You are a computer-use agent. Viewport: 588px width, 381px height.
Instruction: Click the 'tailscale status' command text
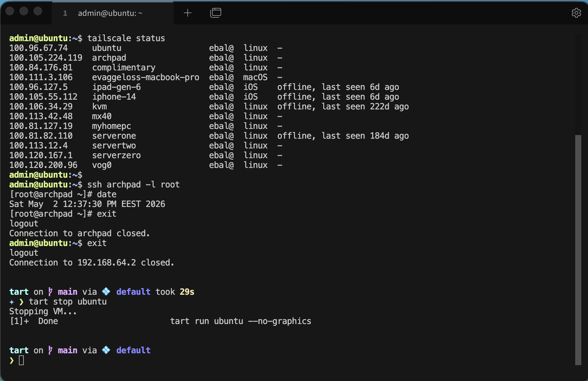(x=126, y=38)
